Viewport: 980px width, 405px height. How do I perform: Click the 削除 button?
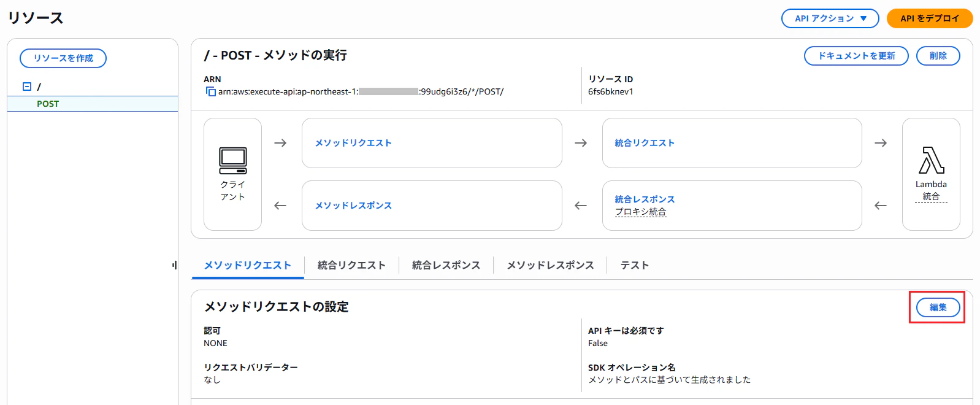[x=938, y=56]
